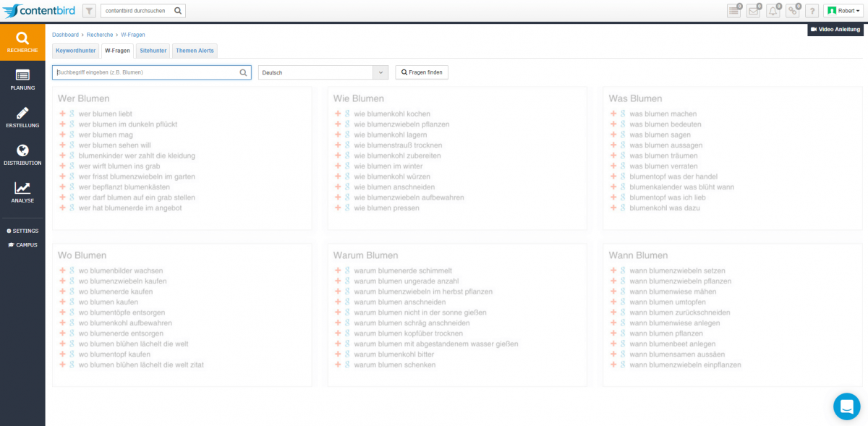Open the Robert user account menu
The image size is (868, 426).
pyautogui.click(x=843, y=11)
